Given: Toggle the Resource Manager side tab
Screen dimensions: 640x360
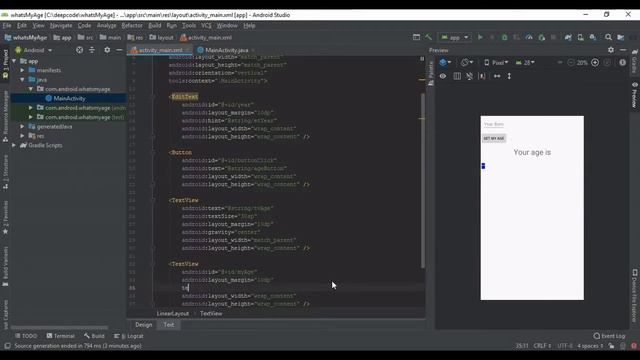Looking at the screenshot, I should pos(5,116).
